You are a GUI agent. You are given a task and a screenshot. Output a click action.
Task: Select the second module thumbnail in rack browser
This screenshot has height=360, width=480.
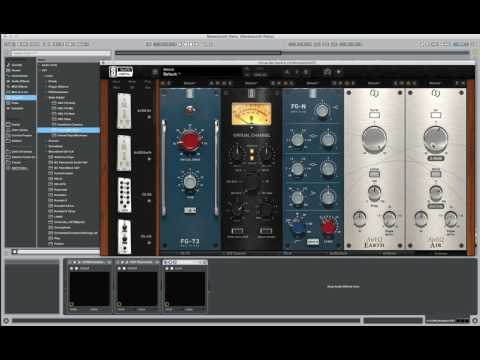(x=124, y=153)
